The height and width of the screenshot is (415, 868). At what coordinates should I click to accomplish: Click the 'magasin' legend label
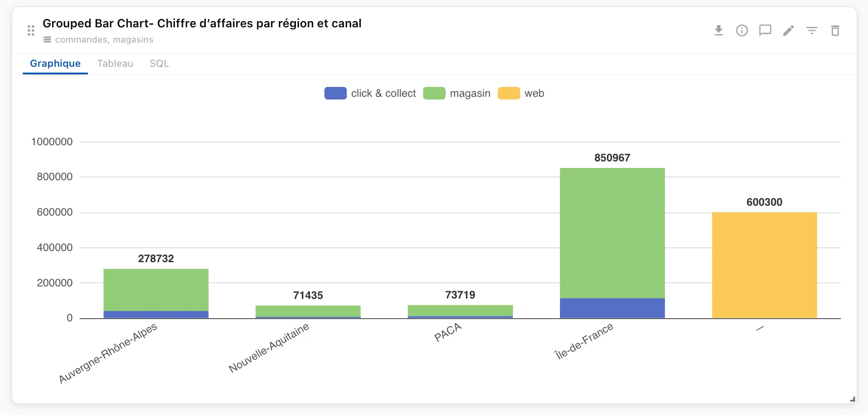(470, 93)
